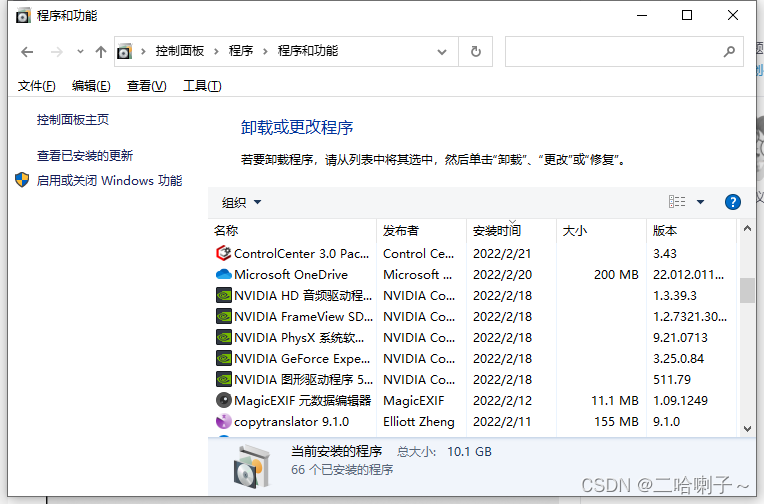Close the 程序和功能 window
The width and height of the screenshot is (764, 504).
tap(732, 16)
